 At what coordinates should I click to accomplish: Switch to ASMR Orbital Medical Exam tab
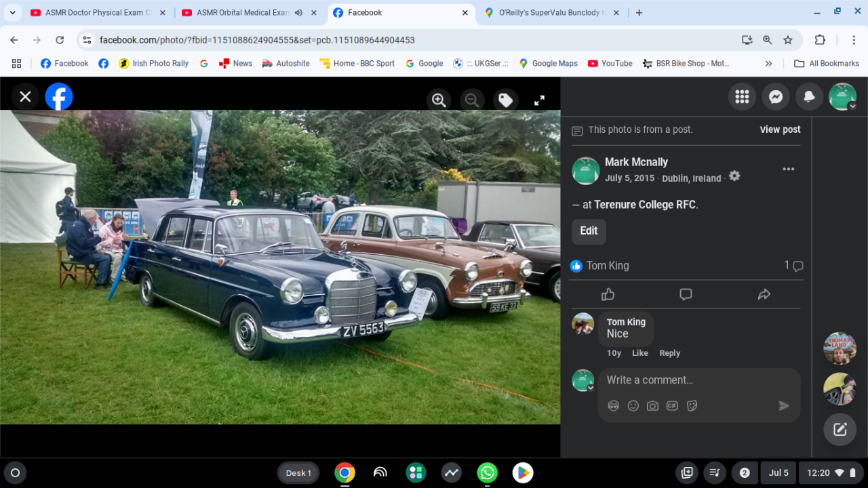coord(243,13)
